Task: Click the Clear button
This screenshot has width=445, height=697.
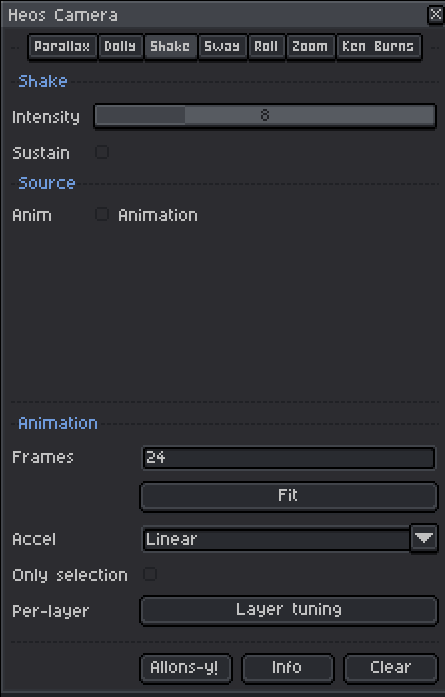Action: pos(391,668)
